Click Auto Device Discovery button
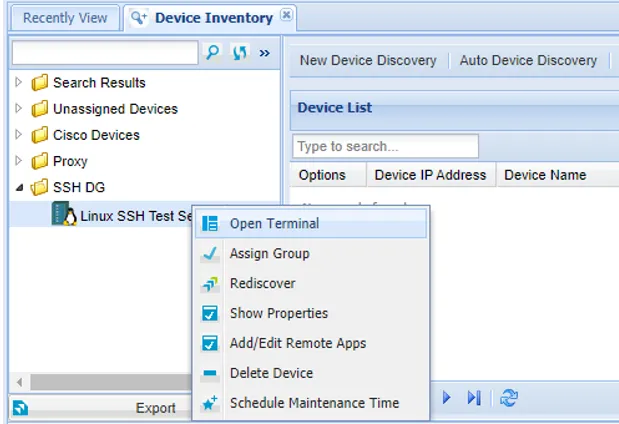 click(528, 60)
